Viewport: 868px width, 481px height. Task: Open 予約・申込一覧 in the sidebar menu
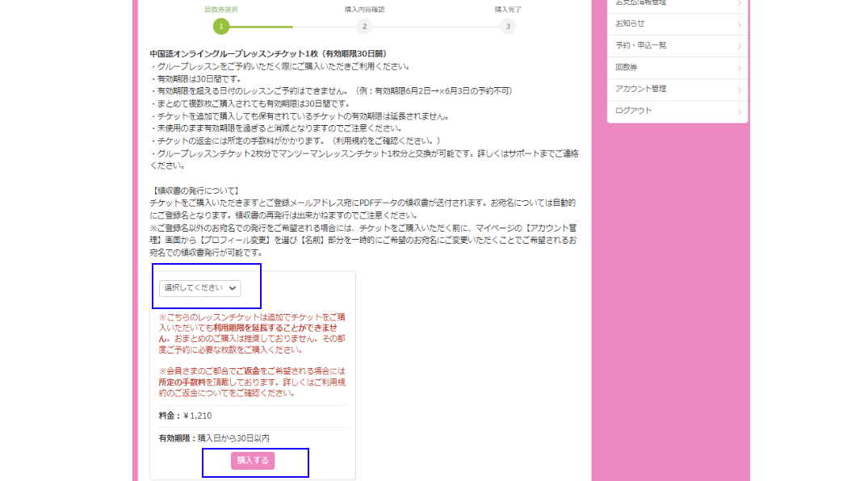[x=641, y=45]
